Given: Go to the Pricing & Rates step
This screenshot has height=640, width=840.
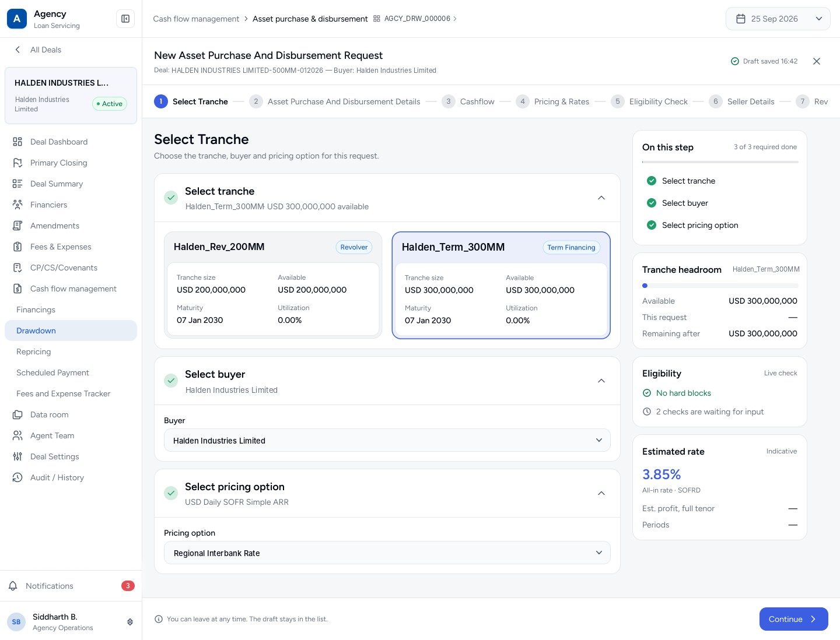Looking at the screenshot, I should pyautogui.click(x=553, y=101).
